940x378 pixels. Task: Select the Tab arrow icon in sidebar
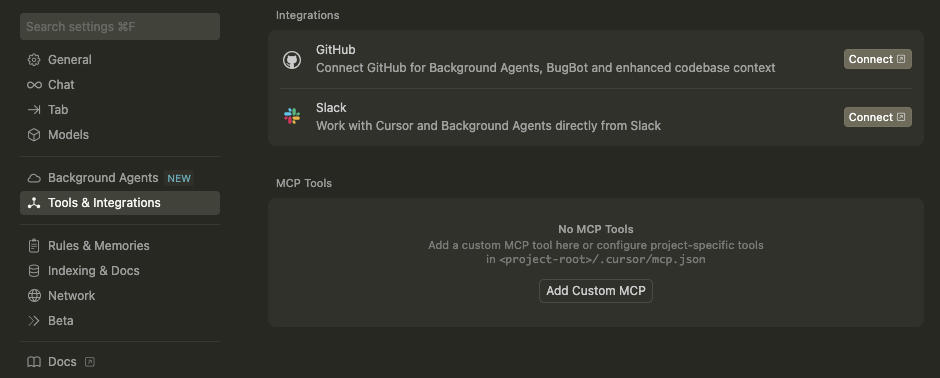coord(34,110)
